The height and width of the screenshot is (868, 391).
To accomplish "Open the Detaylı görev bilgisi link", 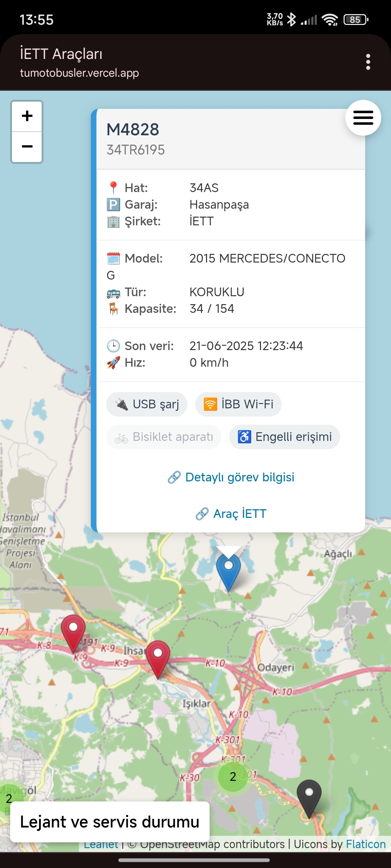I will point(231,477).
